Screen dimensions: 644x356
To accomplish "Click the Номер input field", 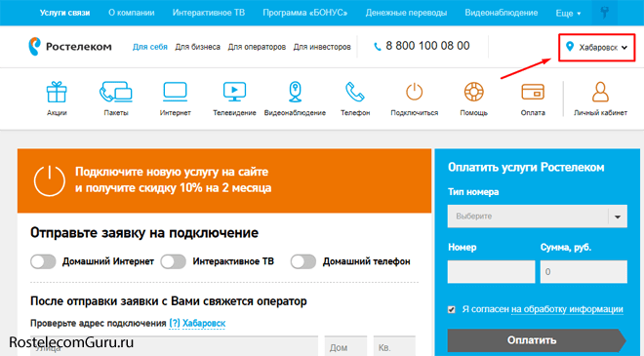I will click(491, 271).
